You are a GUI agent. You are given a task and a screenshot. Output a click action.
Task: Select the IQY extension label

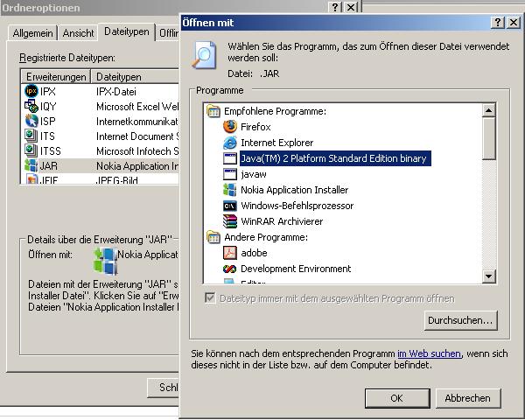pyautogui.click(x=48, y=107)
